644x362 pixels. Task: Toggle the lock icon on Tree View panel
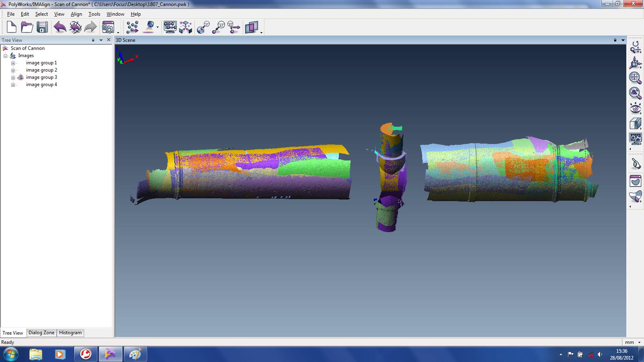point(93,40)
